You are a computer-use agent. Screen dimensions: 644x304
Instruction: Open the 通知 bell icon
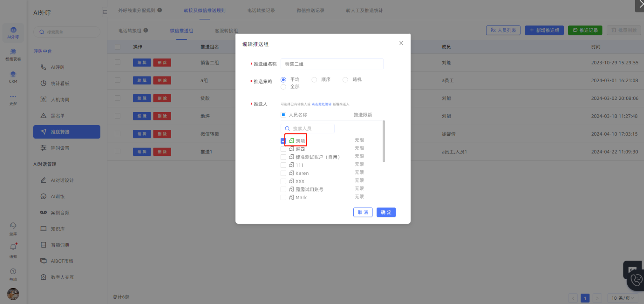coord(13,247)
